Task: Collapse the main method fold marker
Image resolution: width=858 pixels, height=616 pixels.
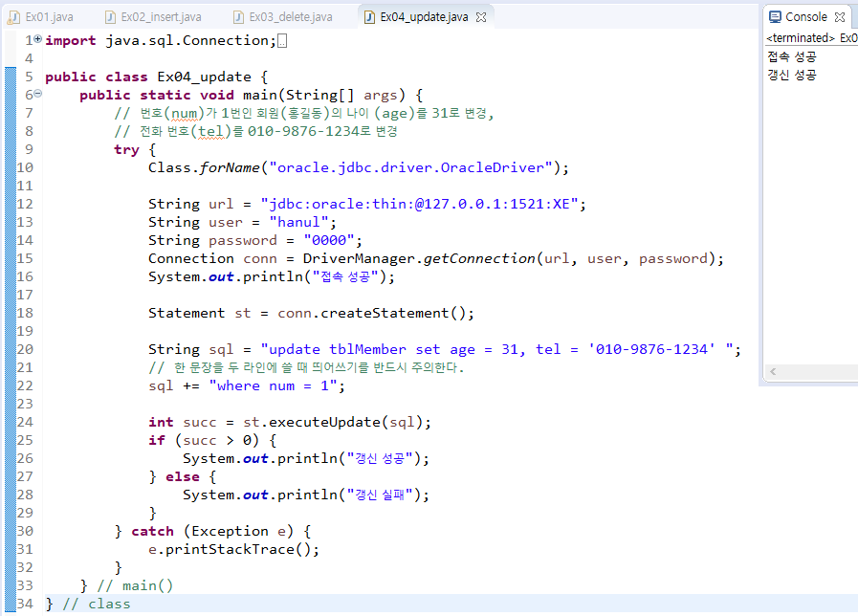Action: 37,94
